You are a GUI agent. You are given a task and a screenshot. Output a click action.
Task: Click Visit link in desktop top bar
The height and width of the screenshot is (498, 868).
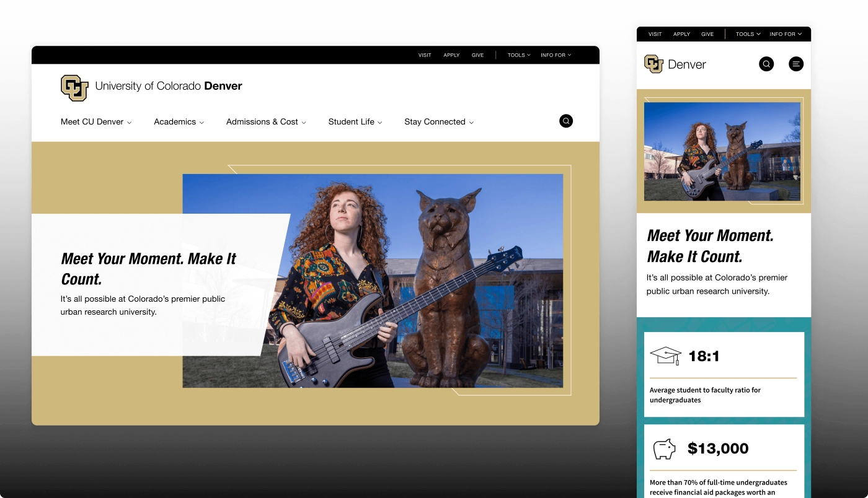tap(425, 55)
